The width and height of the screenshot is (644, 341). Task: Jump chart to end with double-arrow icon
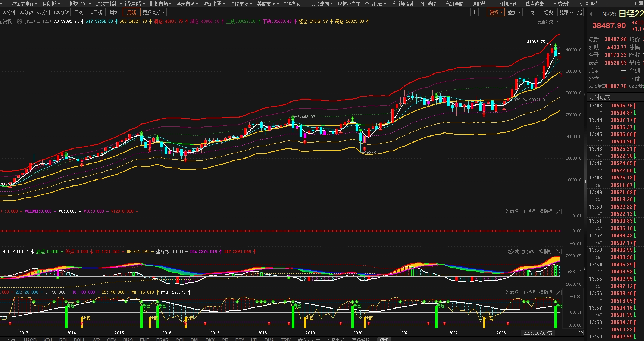[x=581, y=333]
